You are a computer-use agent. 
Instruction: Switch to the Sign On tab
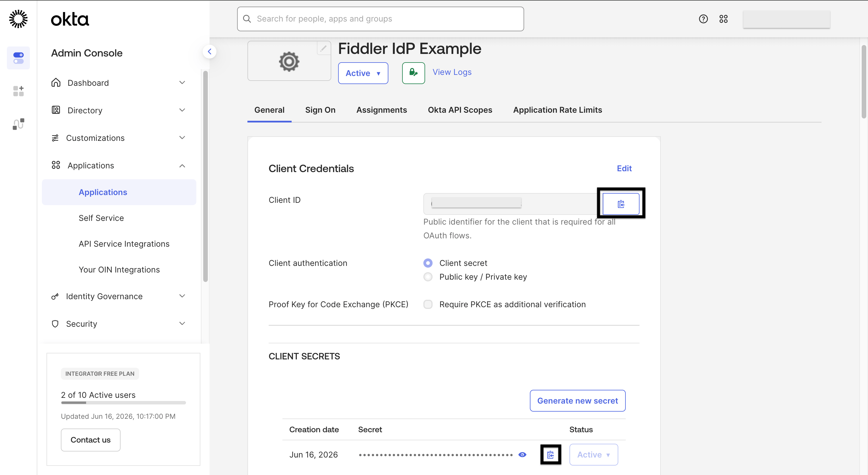(320, 110)
